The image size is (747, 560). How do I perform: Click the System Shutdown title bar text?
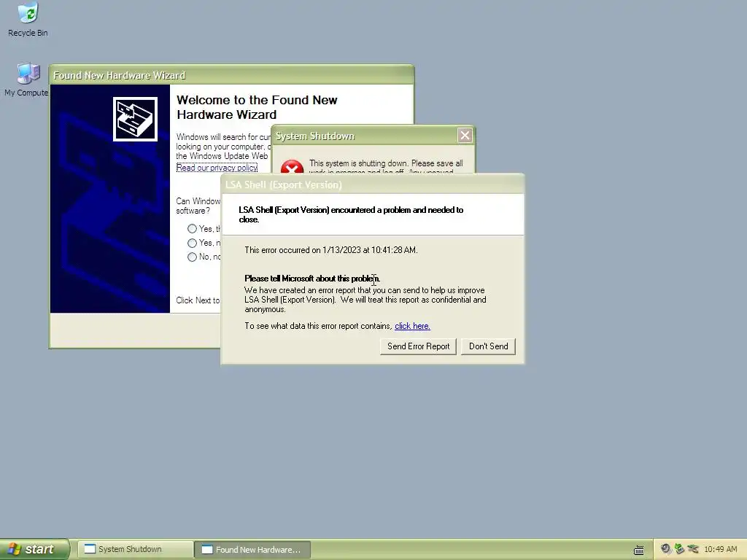(315, 136)
